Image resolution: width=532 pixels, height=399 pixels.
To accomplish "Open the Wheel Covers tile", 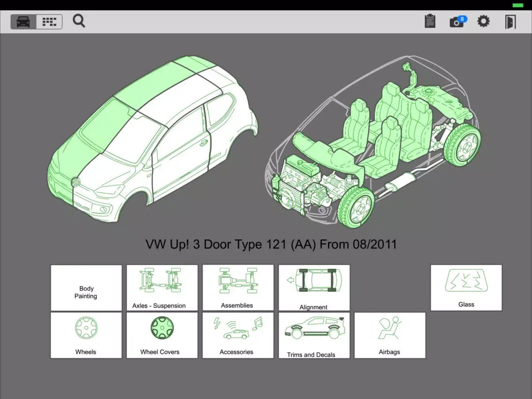I will (x=162, y=335).
